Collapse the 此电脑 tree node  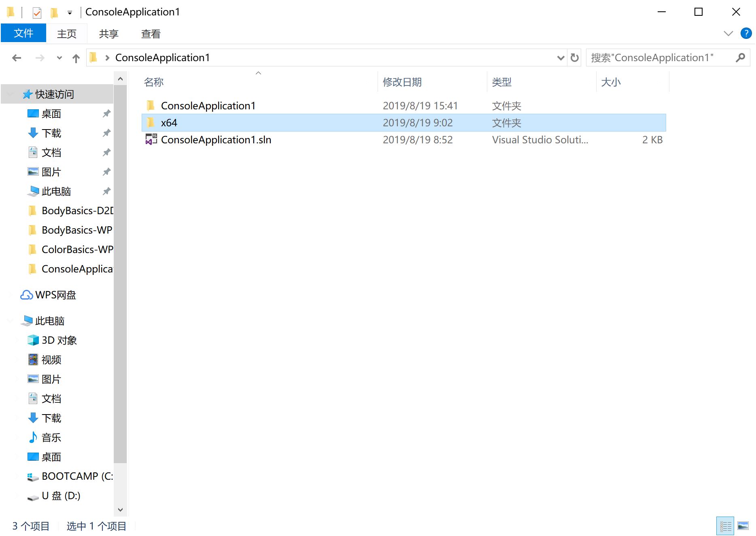pos(11,321)
